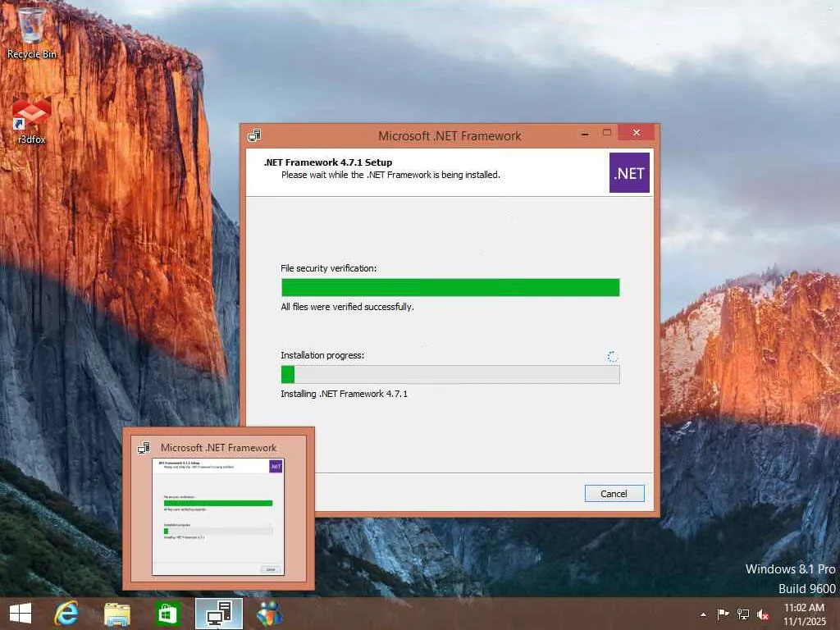Click the disabled maximize button
This screenshot has width=840, height=630.
(x=607, y=132)
